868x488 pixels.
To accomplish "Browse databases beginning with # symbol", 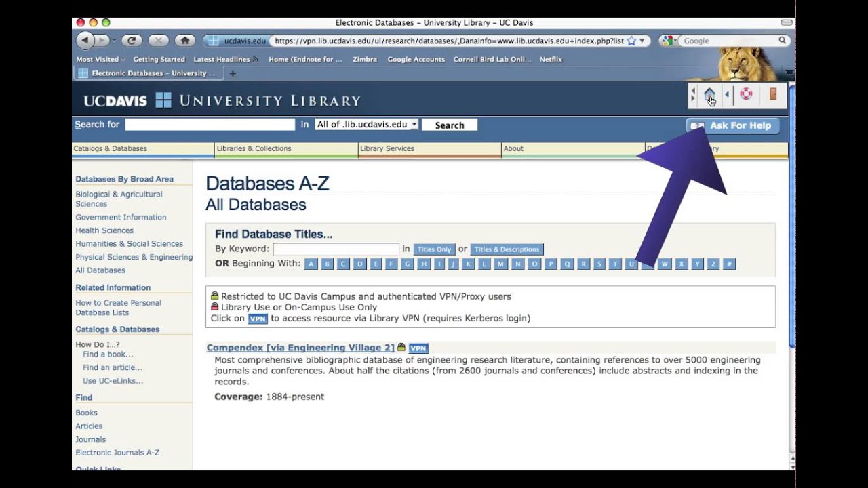I will pyautogui.click(x=729, y=264).
